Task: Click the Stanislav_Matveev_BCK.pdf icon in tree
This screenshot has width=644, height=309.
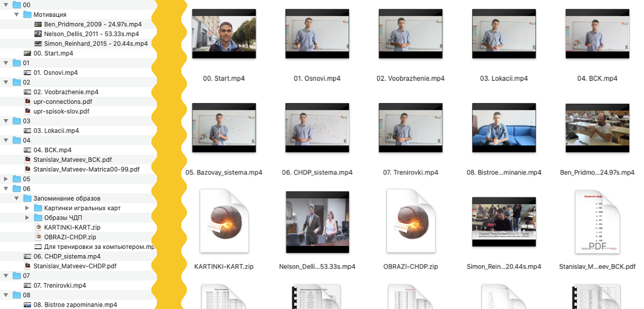Action: point(27,160)
